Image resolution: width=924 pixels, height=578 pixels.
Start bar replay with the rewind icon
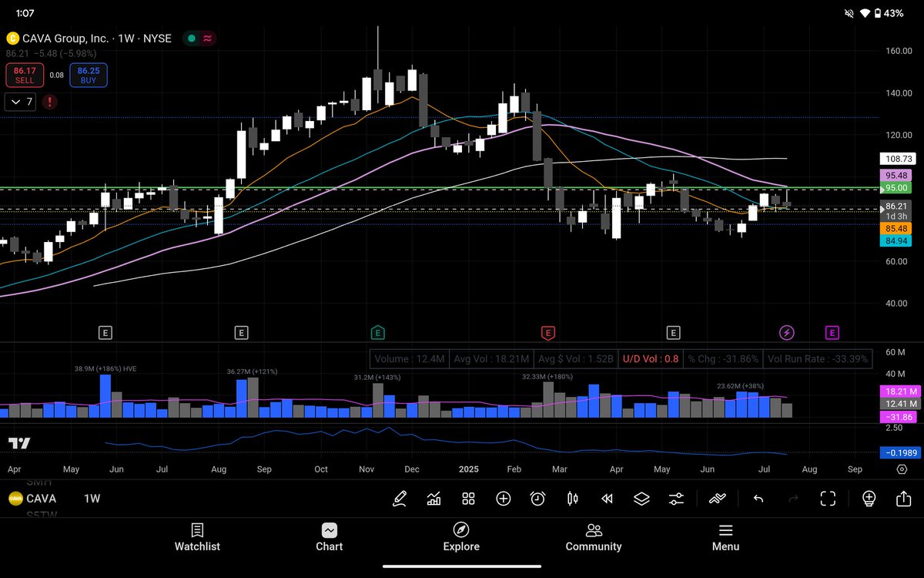[x=607, y=499]
